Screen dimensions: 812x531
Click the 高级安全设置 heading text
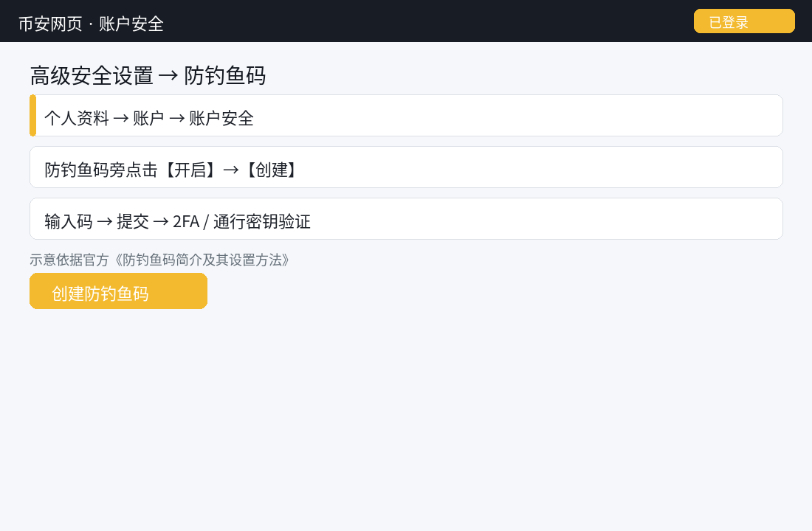[x=92, y=75]
